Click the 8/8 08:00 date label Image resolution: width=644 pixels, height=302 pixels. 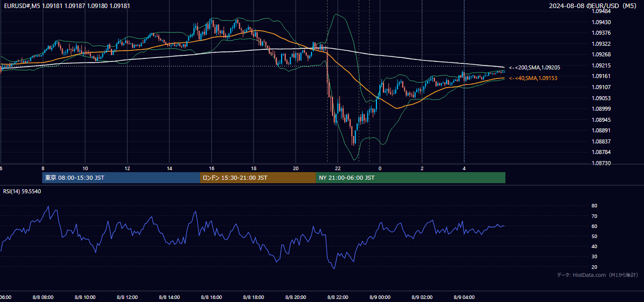pyautogui.click(x=43, y=297)
